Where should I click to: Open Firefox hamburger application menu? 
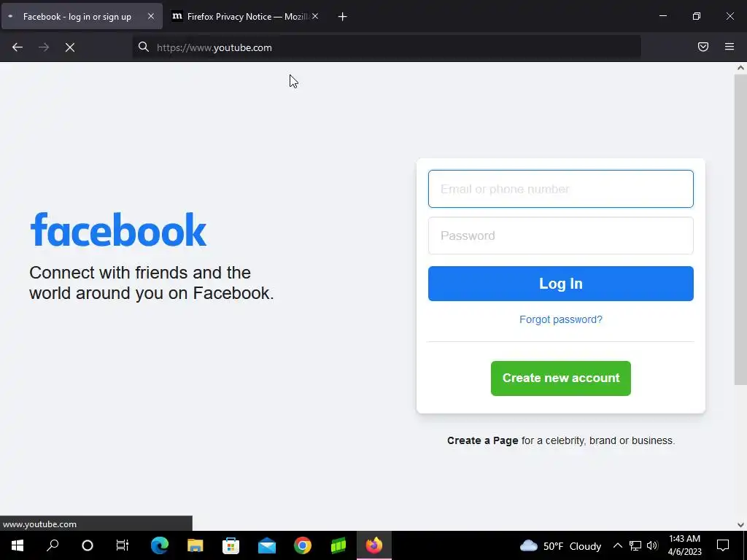[x=729, y=47]
